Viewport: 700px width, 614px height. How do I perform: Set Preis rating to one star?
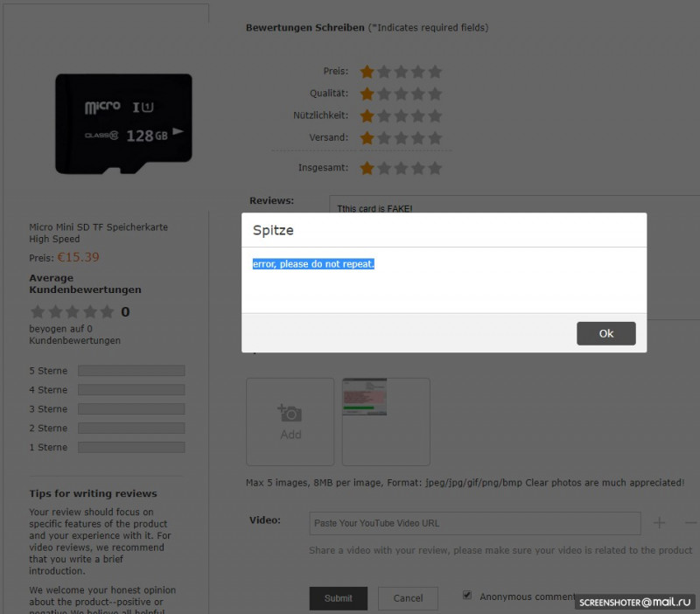tap(367, 72)
